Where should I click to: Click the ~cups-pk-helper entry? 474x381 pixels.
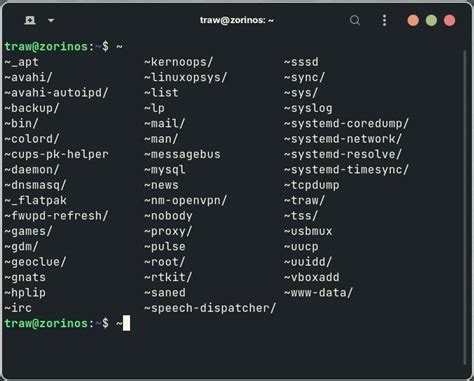(x=56, y=154)
